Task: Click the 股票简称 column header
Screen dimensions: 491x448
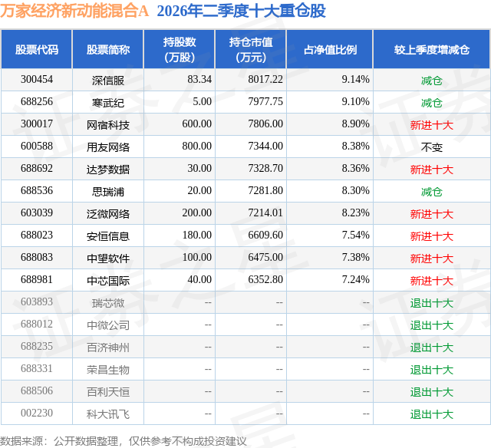Action: click(108, 49)
